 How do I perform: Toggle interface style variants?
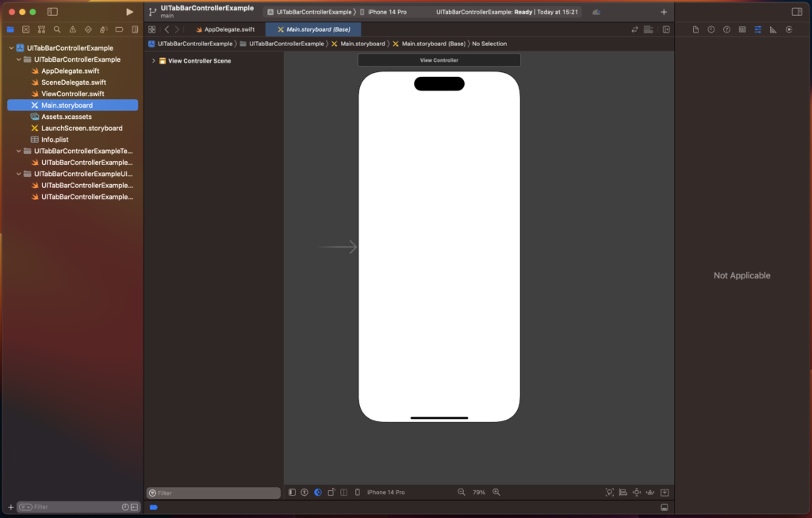pyautogui.click(x=318, y=492)
